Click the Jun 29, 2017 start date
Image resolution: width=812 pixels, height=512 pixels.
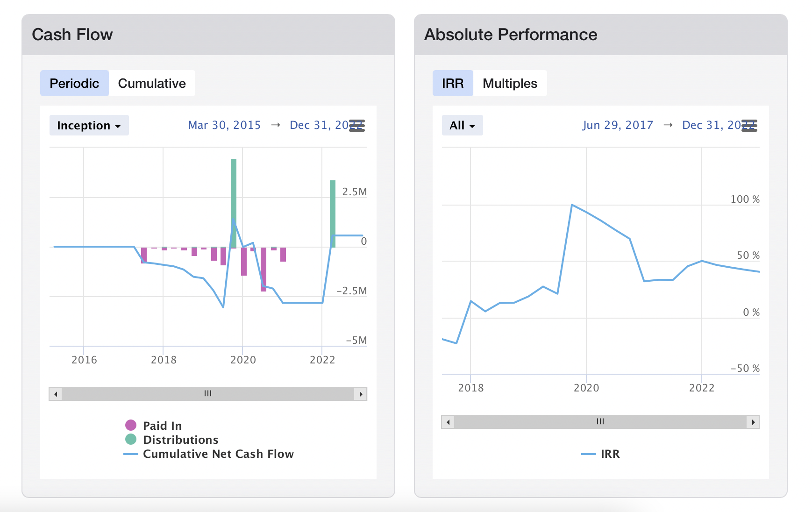pos(618,125)
